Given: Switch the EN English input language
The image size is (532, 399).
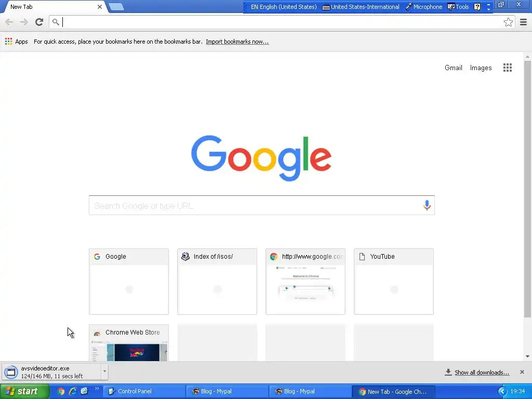Looking at the screenshot, I should click(x=283, y=7).
